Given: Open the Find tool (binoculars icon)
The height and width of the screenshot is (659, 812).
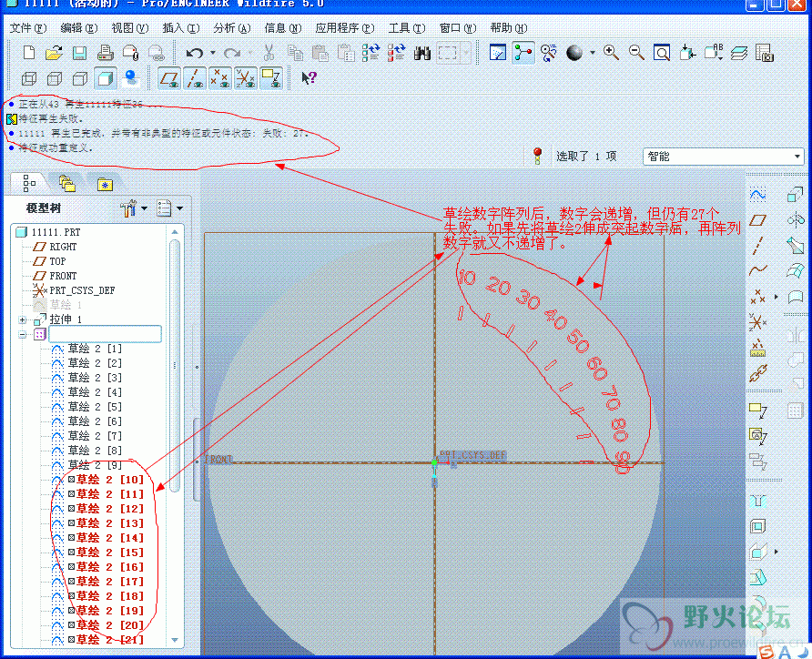Looking at the screenshot, I should click(422, 52).
